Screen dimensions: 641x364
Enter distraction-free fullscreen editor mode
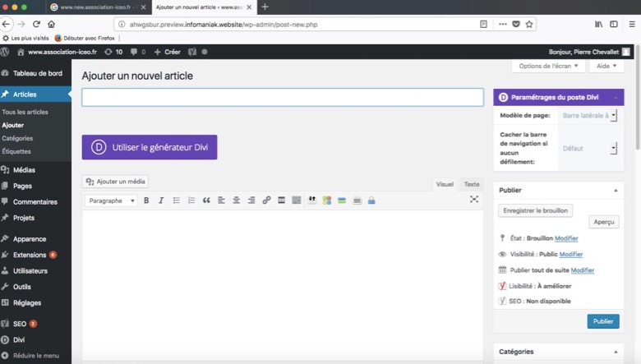pyautogui.click(x=474, y=199)
